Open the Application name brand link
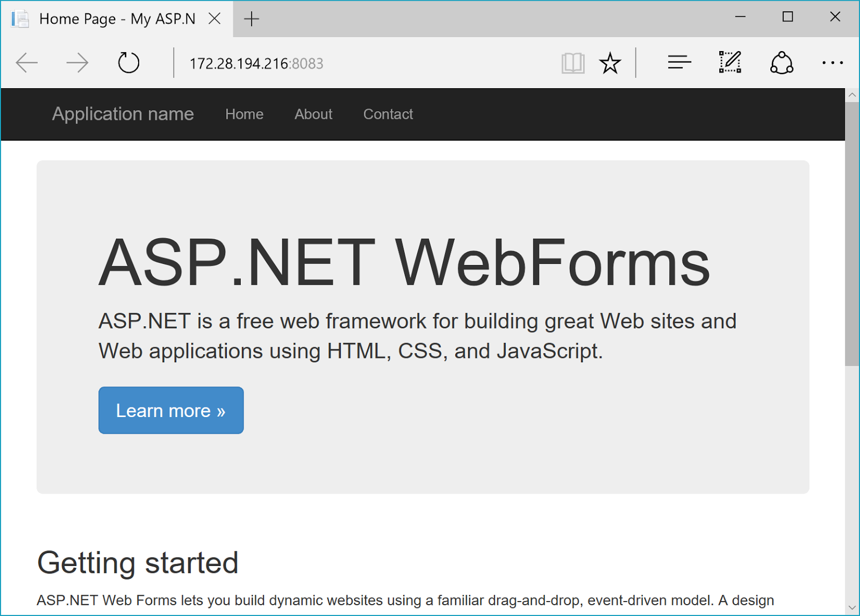Viewport: 860px width, 616px height. pos(123,114)
